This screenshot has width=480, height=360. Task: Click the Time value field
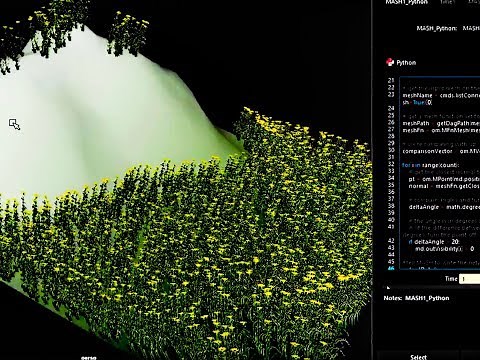[470, 279]
